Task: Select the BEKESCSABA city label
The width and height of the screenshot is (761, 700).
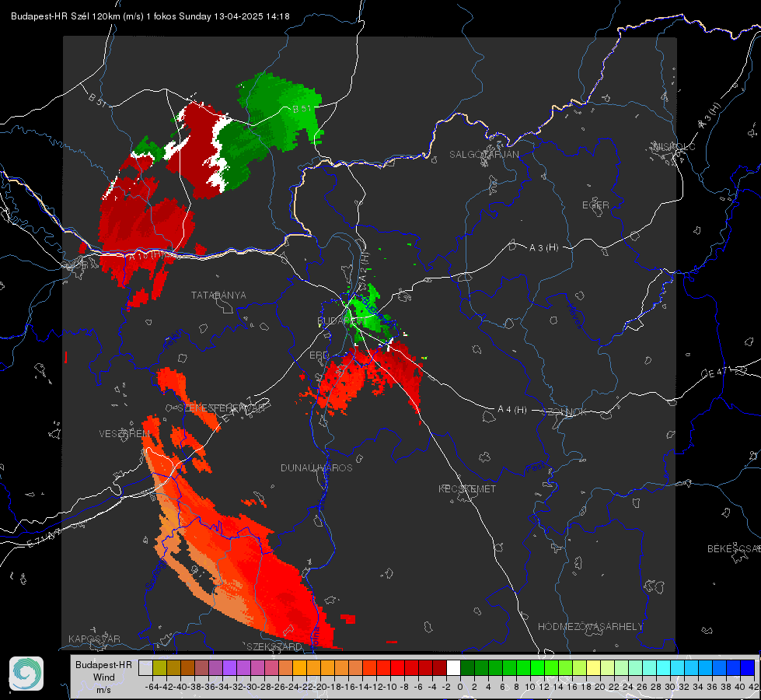Action: 734,549
